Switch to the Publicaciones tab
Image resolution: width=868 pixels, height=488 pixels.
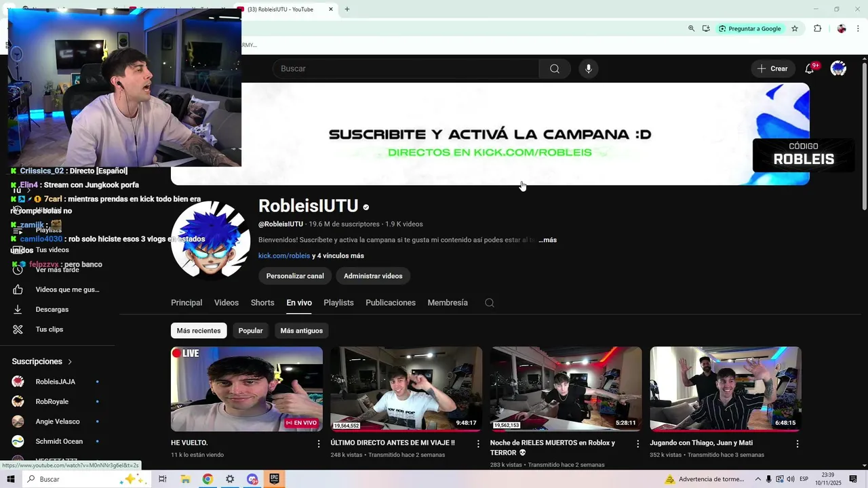(391, 303)
